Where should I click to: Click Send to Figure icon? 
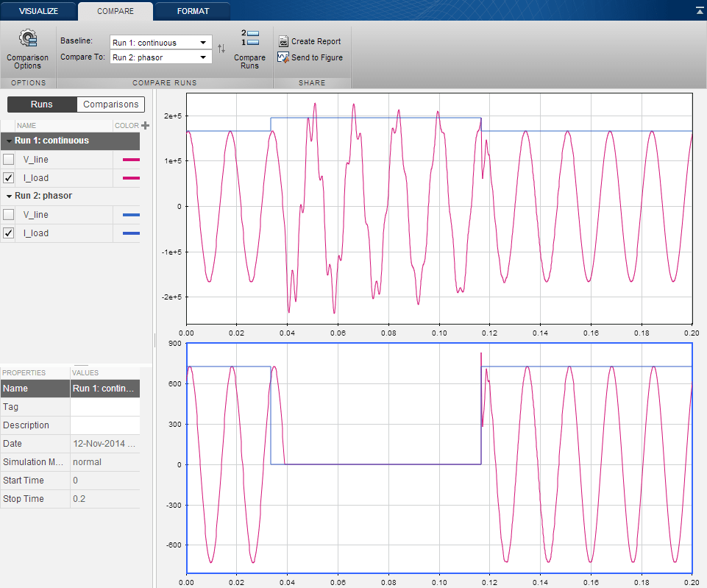pos(283,57)
